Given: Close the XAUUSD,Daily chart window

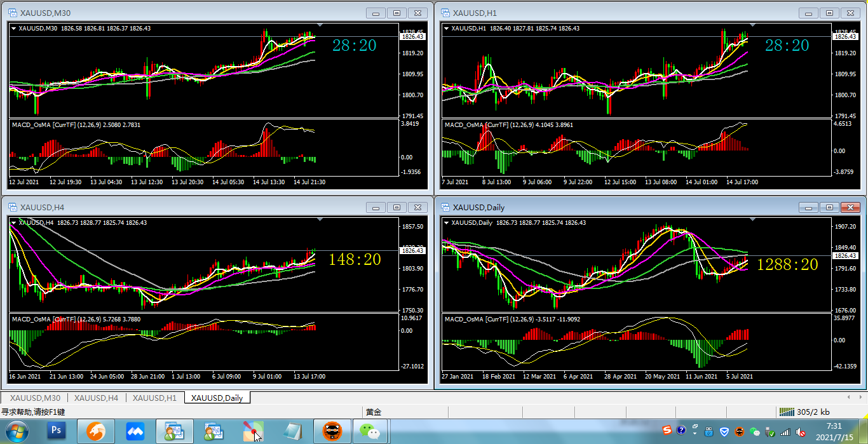Looking at the screenshot, I should click(x=850, y=207).
